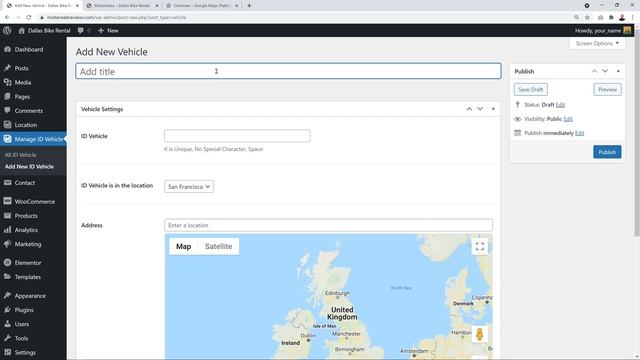Move Vehicle Settings panel up
640x360 pixels.
pos(469,109)
